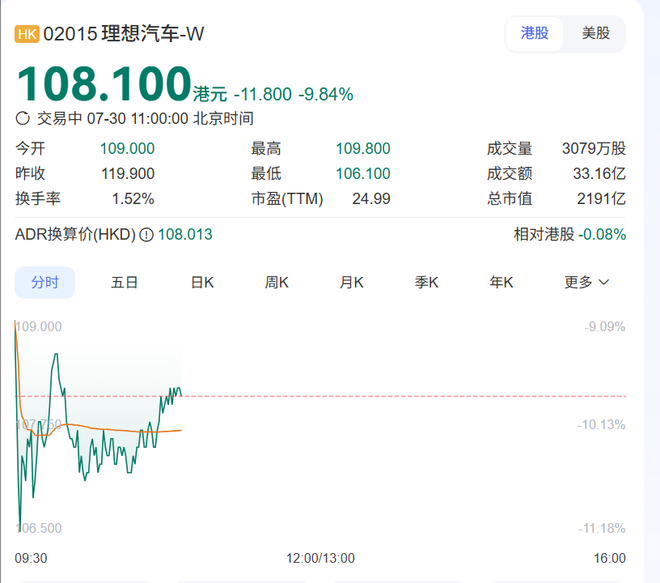Expand the 更多 chart period dropdown
Viewport: 660px width, 583px height.
click(586, 282)
